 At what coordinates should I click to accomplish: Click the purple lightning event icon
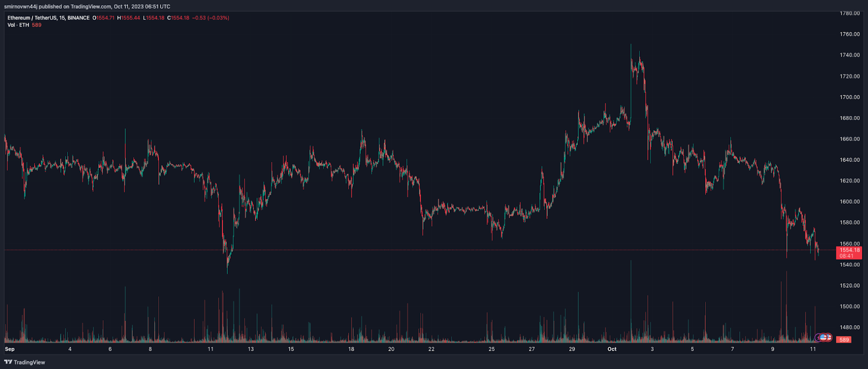point(818,338)
